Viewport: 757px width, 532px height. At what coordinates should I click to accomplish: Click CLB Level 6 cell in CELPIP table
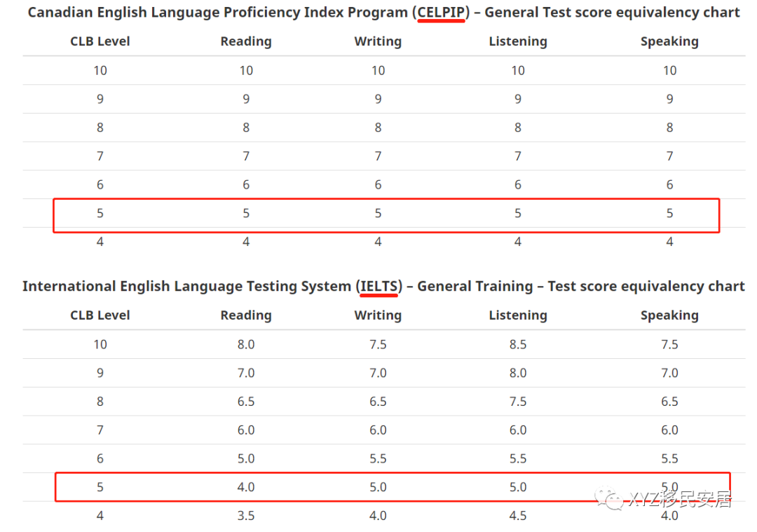100,184
